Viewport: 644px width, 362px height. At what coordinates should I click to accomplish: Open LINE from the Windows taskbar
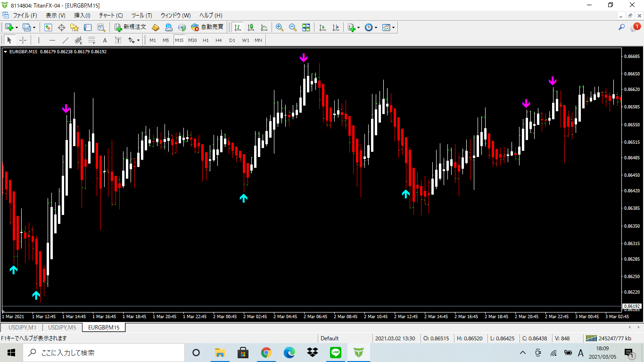(x=336, y=352)
